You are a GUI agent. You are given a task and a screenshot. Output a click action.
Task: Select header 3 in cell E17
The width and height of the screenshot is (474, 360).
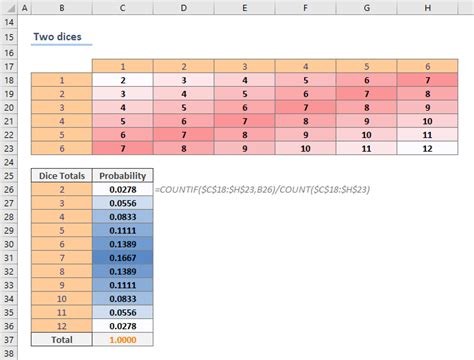tap(245, 66)
